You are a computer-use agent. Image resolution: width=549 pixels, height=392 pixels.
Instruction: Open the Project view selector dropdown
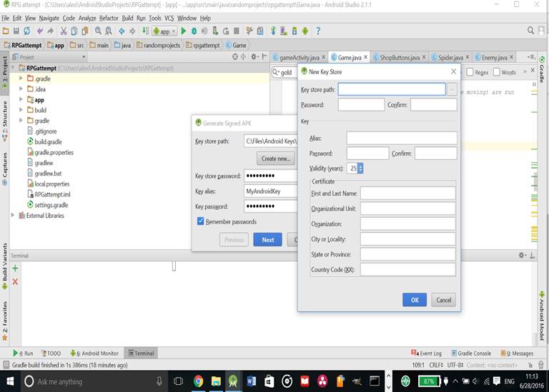(49, 56)
